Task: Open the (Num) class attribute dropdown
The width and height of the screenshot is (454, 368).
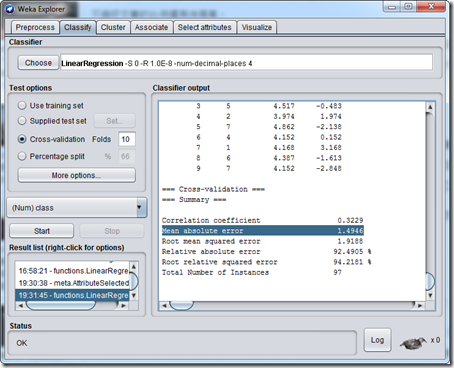Action: pyautogui.click(x=77, y=208)
